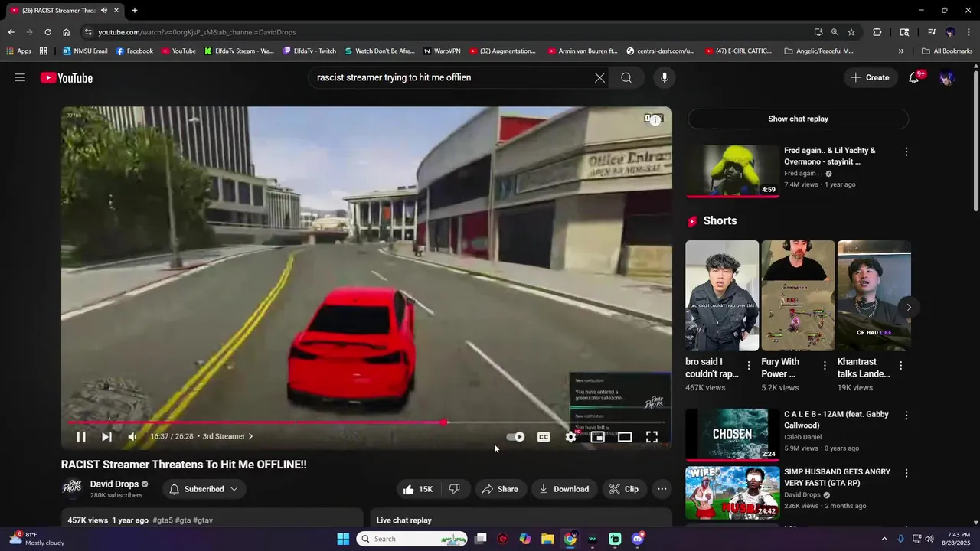The image size is (980, 551).
Task: Open options for the SIMP HUSBAND video
Action: (906, 473)
